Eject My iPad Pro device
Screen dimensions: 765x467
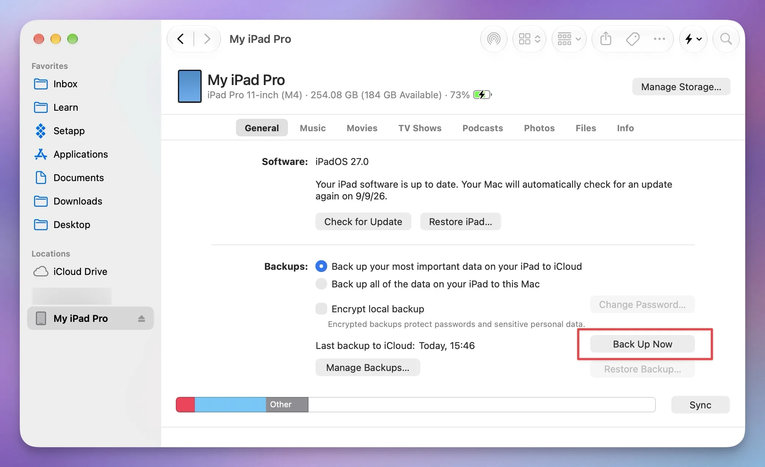(141, 319)
